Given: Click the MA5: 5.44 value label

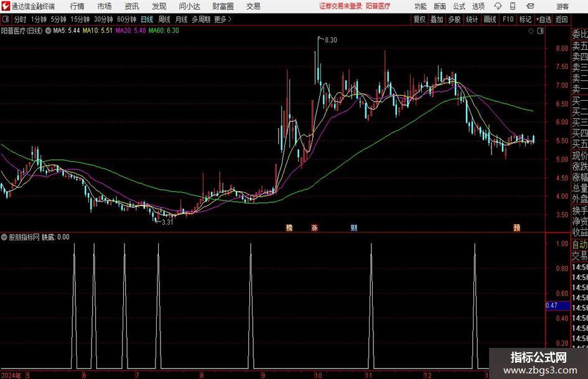Looking at the screenshot, I should (x=67, y=30).
